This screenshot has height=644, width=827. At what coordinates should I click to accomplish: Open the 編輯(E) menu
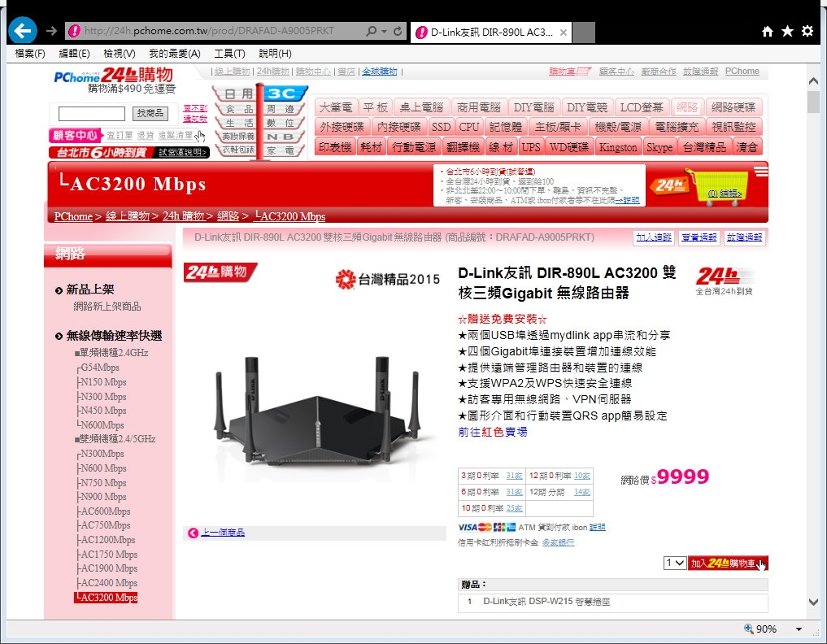[x=74, y=54]
